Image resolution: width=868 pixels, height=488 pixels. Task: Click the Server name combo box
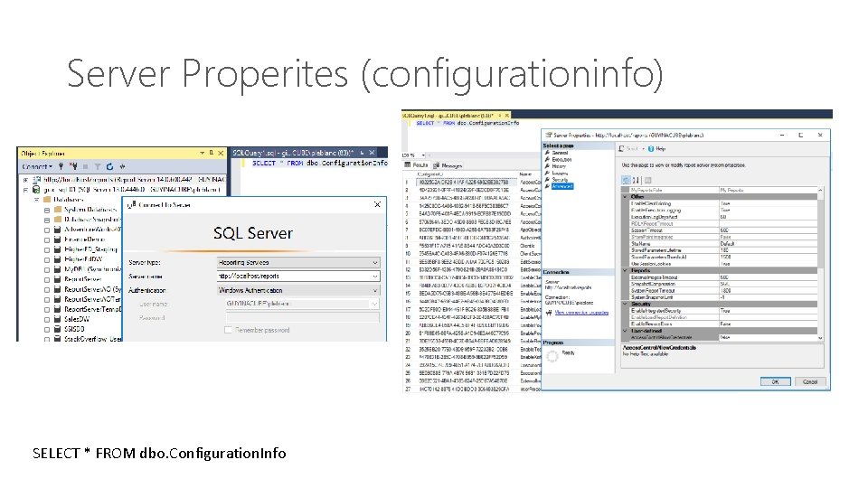[x=298, y=277]
